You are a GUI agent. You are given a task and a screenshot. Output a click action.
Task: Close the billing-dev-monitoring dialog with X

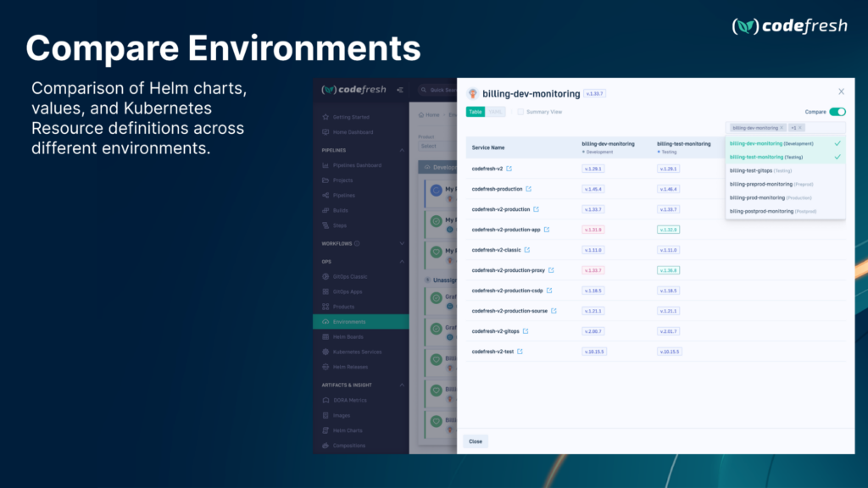(841, 91)
